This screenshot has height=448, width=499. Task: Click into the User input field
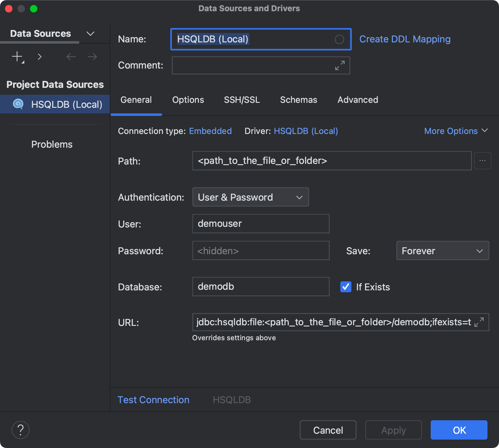pyautogui.click(x=261, y=224)
